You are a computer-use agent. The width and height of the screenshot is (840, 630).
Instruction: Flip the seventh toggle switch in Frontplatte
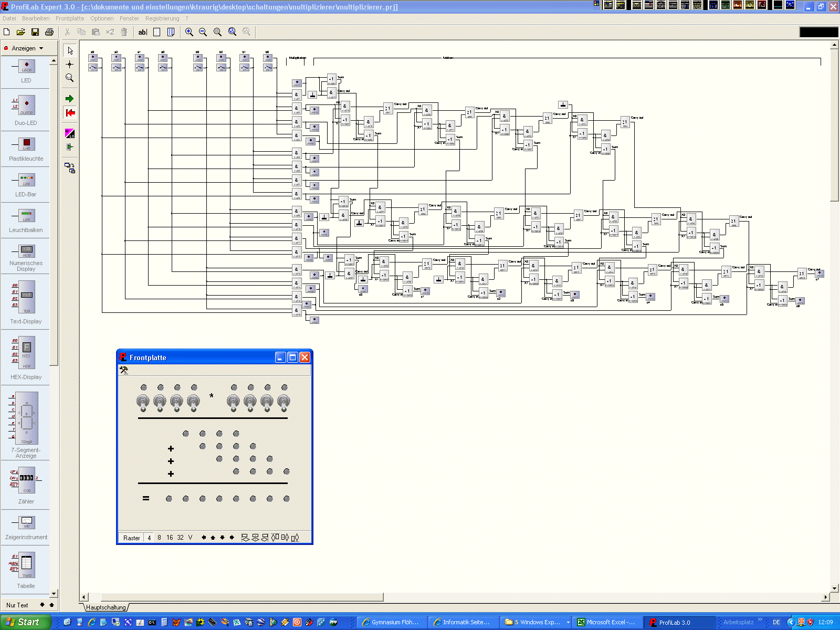click(x=267, y=403)
